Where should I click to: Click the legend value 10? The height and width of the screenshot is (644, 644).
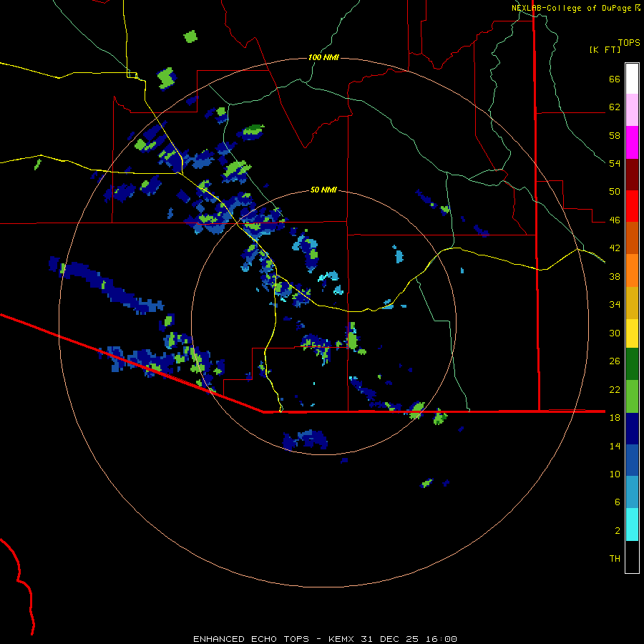[x=615, y=474]
